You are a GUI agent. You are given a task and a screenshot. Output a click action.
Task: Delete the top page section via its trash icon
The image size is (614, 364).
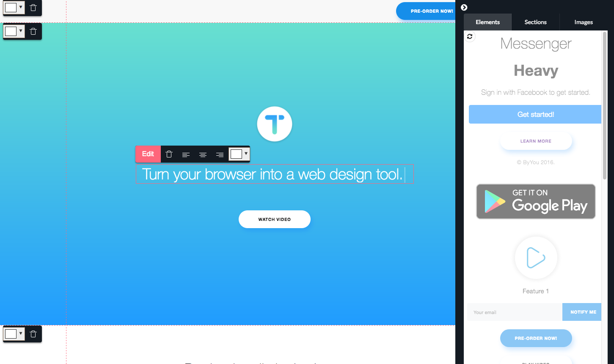coord(33,8)
